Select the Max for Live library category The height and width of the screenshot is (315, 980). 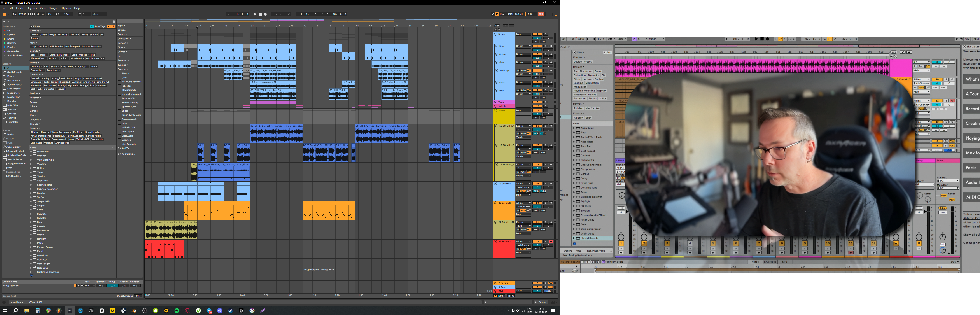14,97
